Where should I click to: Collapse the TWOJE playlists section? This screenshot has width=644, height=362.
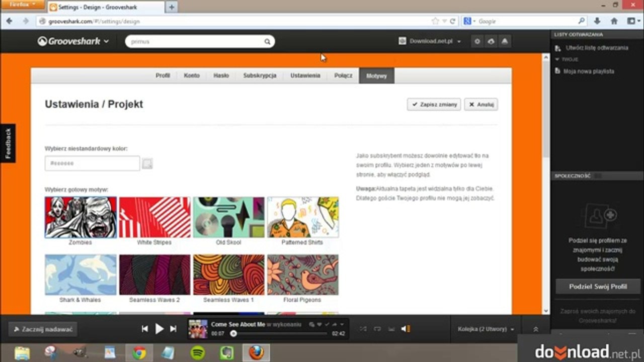[567, 59]
